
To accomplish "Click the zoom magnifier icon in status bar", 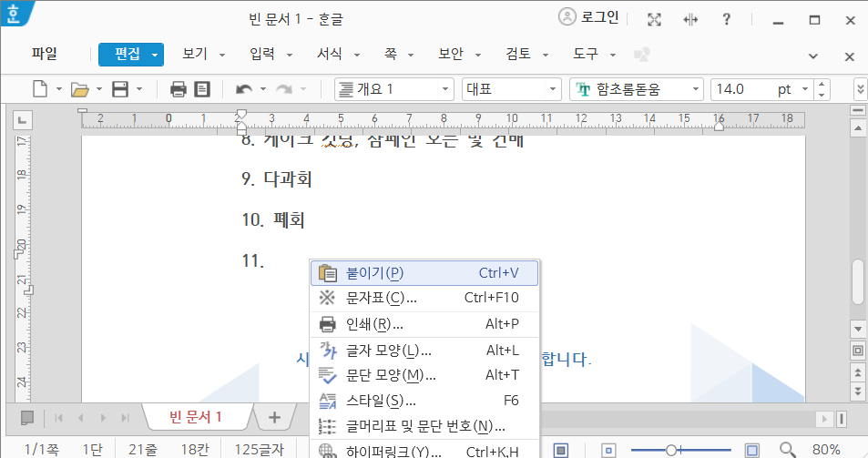I will [787, 450].
